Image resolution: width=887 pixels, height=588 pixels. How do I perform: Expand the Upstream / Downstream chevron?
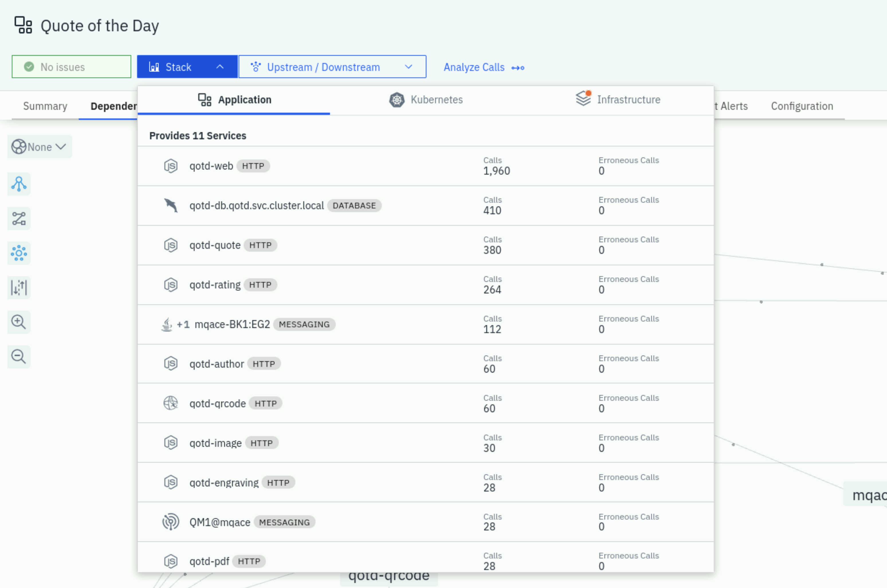(409, 67)
